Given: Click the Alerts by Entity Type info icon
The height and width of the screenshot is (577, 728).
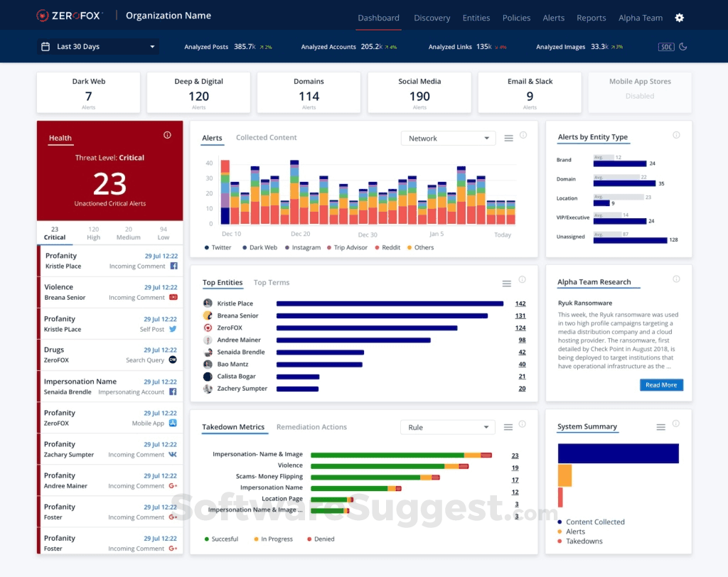Looking at the screenshot, I should pyautogui.click(x=677, y=135).
